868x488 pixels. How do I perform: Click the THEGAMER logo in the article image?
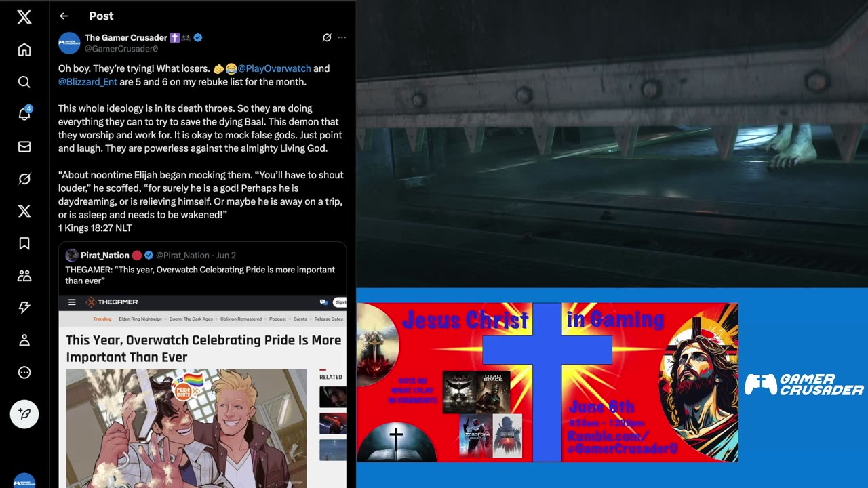[112, 302]
